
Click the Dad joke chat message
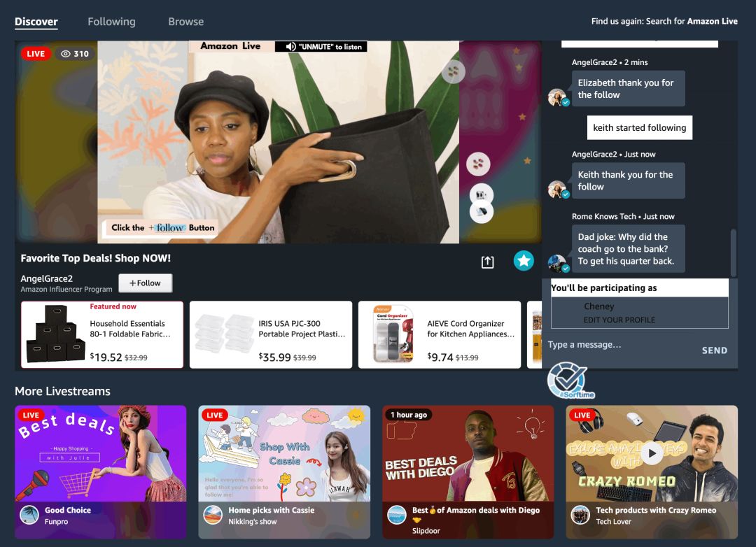tap(628, 249)
